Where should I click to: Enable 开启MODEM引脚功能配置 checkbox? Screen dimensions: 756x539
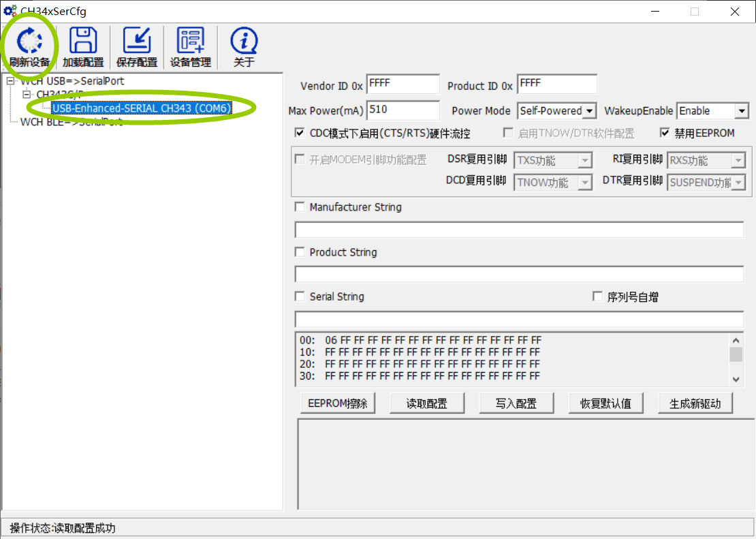tap(300, 159)
